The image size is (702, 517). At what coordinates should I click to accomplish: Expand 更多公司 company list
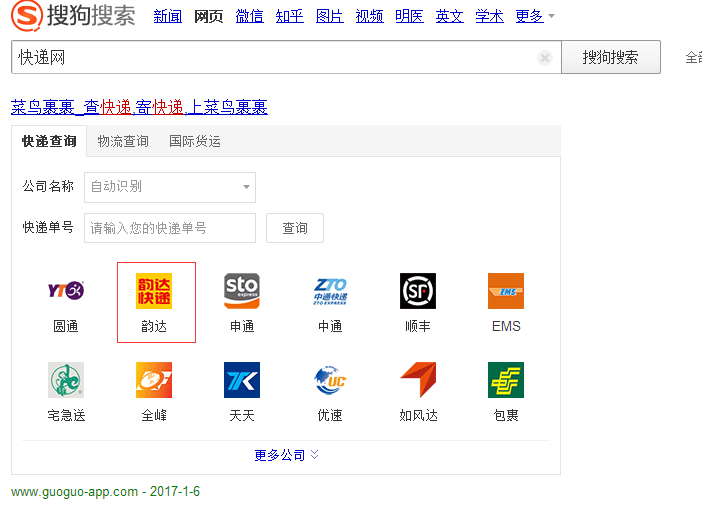(287, 455)
